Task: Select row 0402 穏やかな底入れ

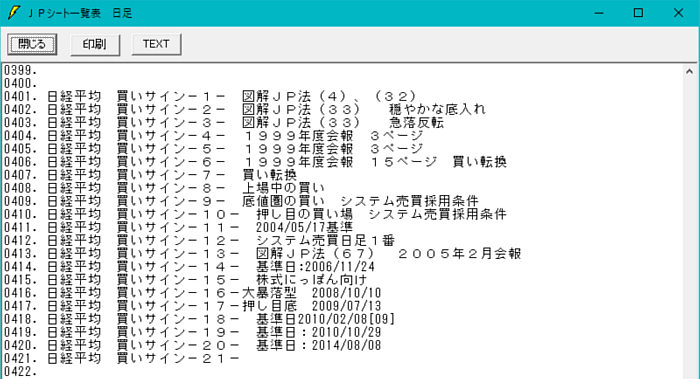Action: [245, 109]
